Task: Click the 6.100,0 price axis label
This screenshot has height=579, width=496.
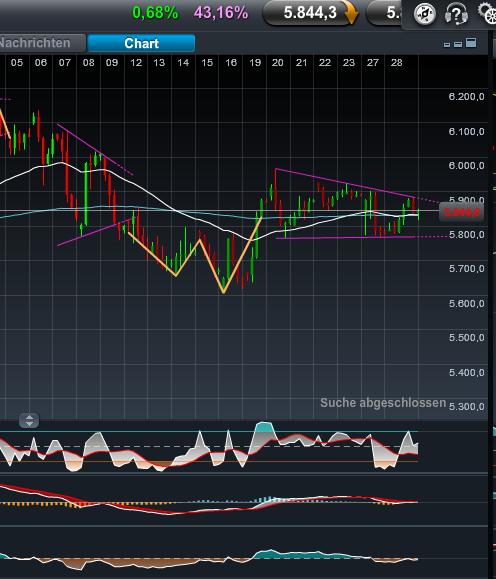Action: (x=466, y=131)
